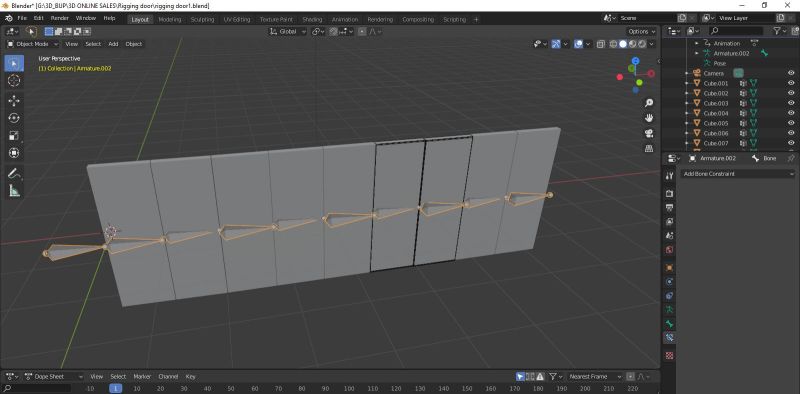Open the Dope Sheet mode dropdown
800x394 pixels.
(54, 377)
